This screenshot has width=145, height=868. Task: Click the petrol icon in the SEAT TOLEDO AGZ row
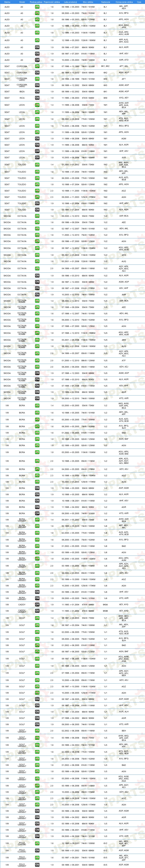tap(37, 191)
